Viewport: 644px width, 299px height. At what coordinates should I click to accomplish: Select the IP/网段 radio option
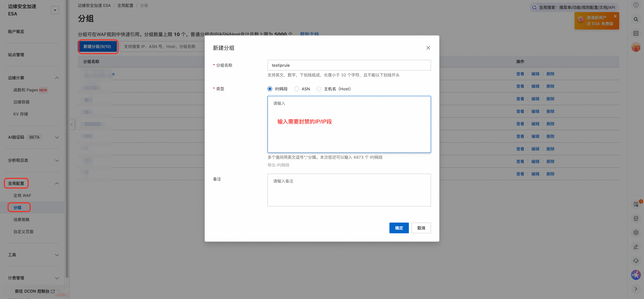(x=270, y=89)
